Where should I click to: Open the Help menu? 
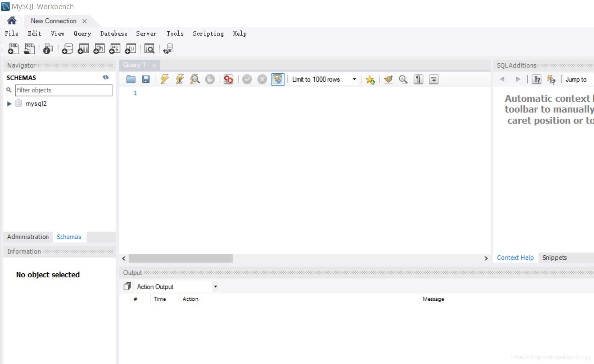[240, 33]
